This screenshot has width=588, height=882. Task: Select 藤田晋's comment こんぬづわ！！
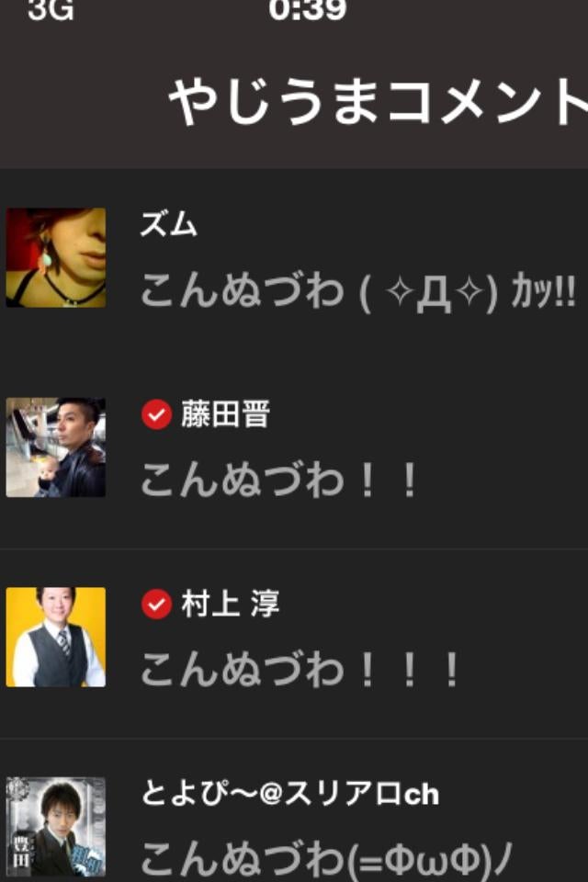[278, 480]
